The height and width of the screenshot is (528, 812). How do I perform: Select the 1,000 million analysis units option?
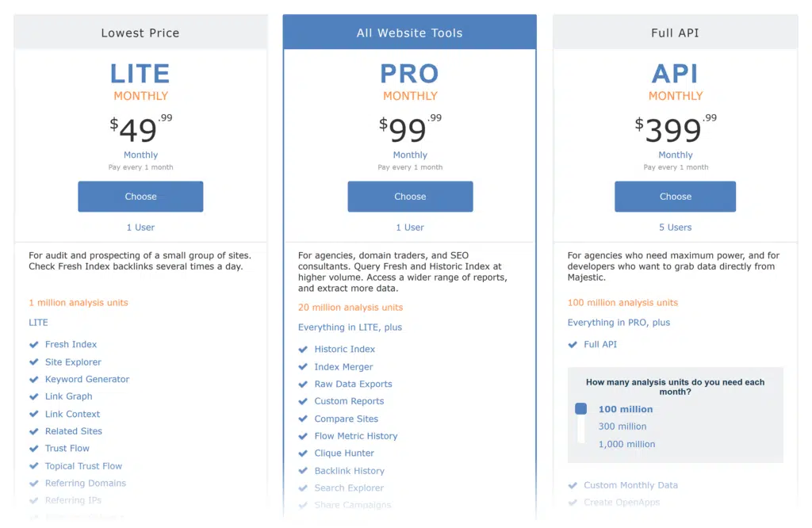tap(626, 444)
